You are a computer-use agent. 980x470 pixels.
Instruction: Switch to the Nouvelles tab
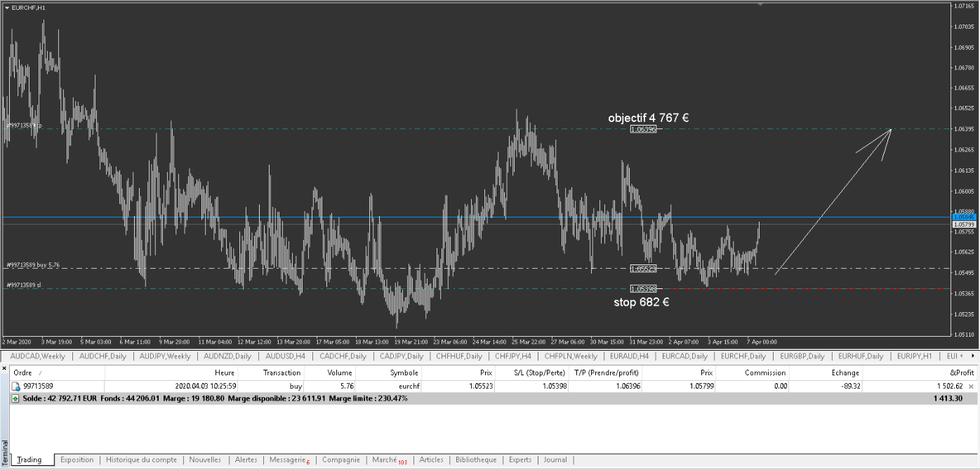[x=205, y=460]
